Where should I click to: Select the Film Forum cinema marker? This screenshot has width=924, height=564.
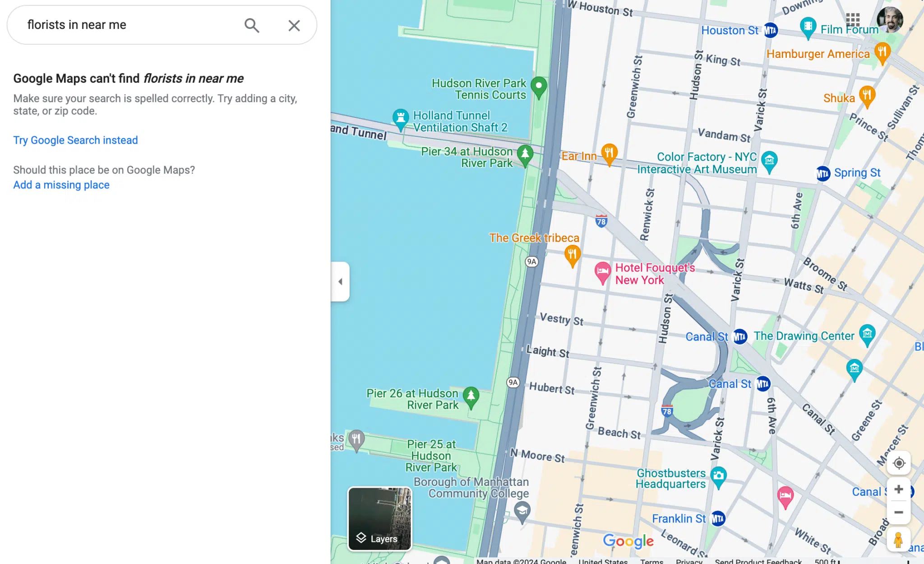pyautogui.click(x=808, y=28)
